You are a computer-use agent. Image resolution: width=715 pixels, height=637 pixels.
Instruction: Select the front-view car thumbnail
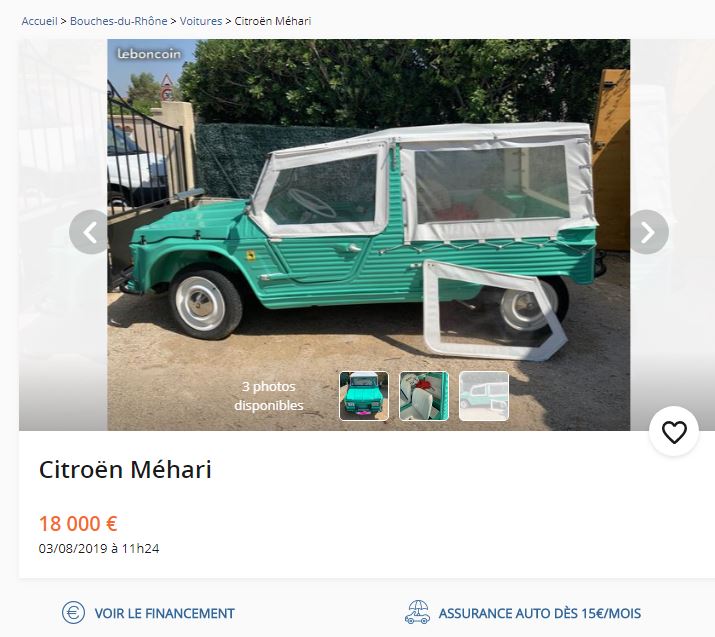pos(364,396)
